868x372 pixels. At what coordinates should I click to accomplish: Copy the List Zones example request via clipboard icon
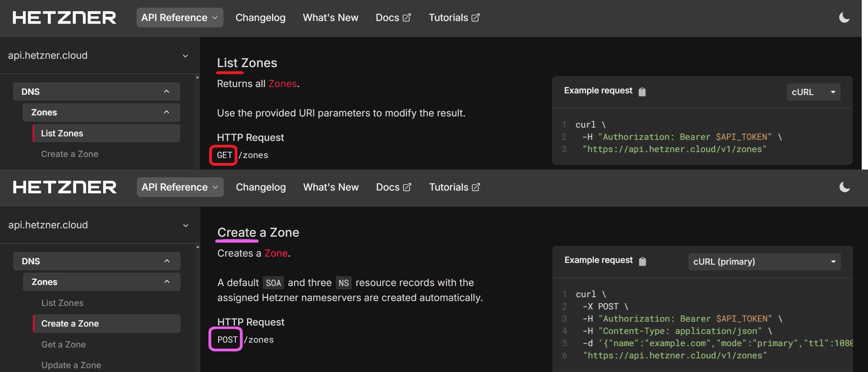pos(642,92)
